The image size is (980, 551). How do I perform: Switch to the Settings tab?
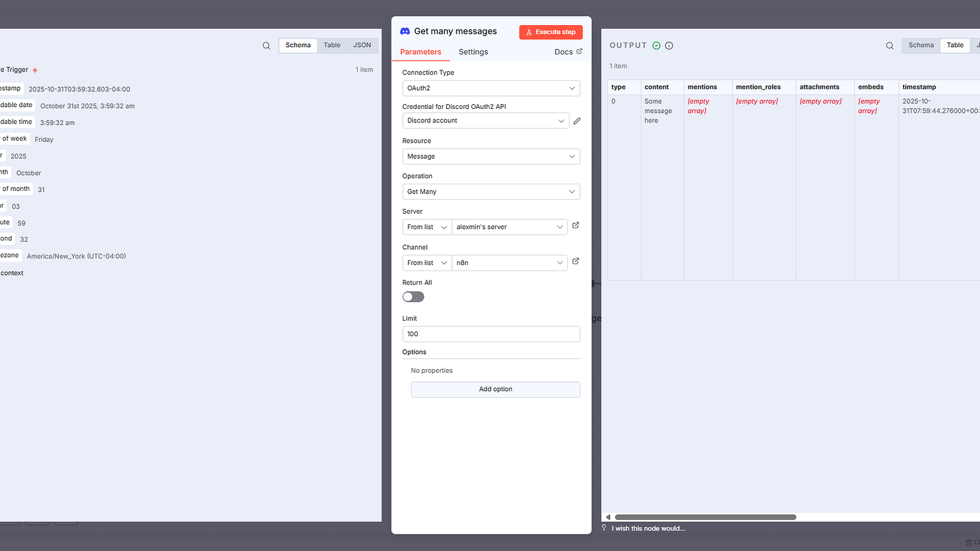click(473, 52)
